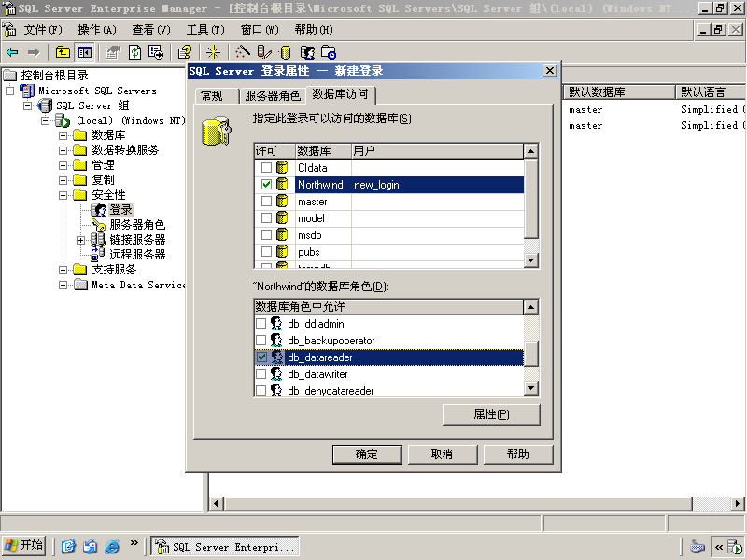Click the db_backupoperator role user icon
The width and height of the screenshot is (747, 560).
point(275,340)
